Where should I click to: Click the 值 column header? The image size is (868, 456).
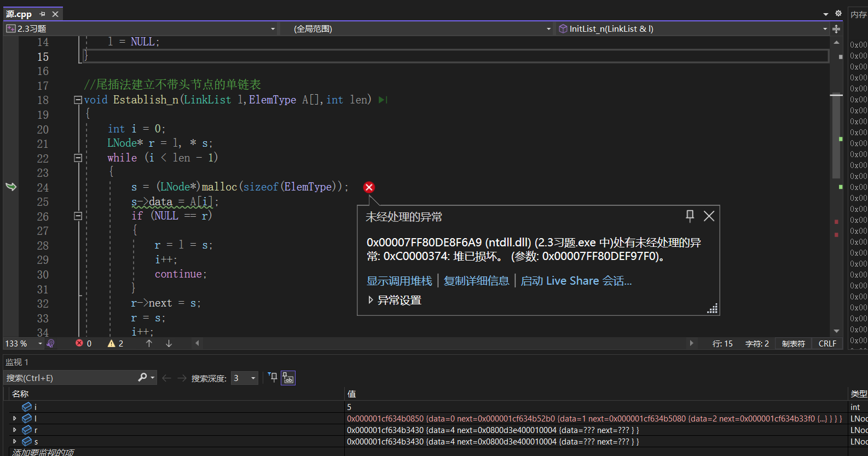click(351, 394)
